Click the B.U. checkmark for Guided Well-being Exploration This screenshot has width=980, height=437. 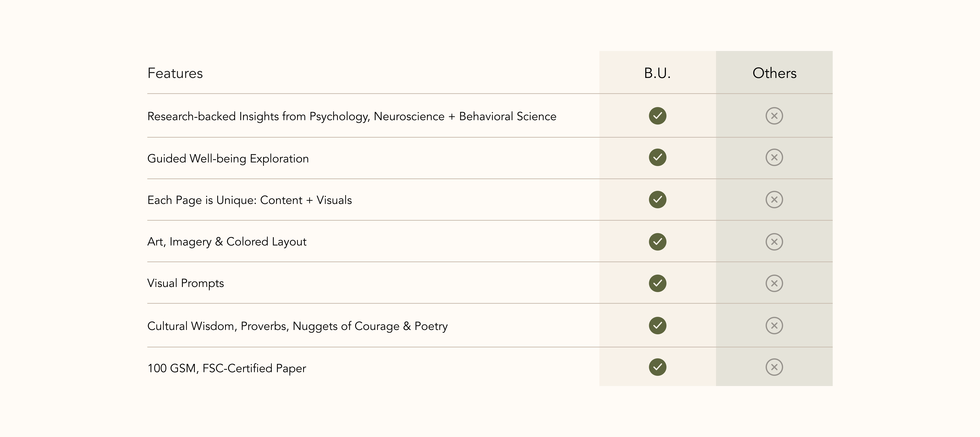point(657,157)
